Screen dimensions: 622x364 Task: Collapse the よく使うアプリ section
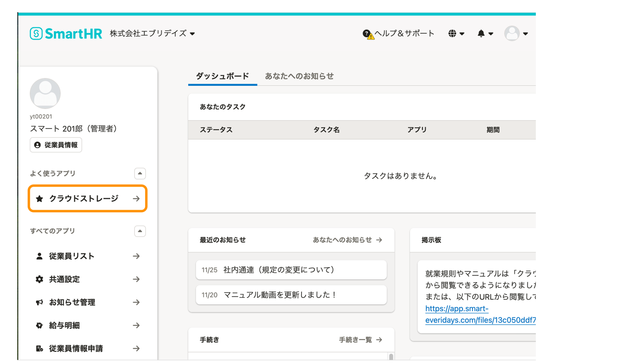click(x=140, y=173)
